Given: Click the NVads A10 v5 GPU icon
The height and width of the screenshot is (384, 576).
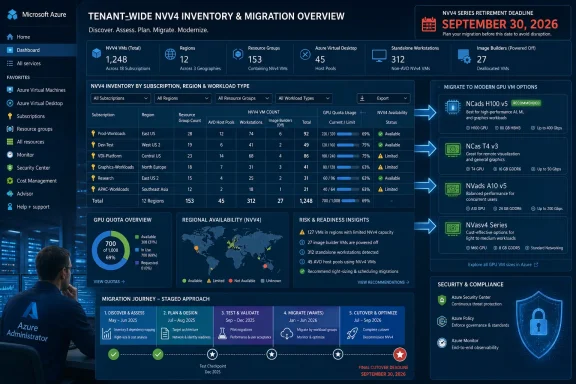Looking at the screenshot, I should pos(453,190).
